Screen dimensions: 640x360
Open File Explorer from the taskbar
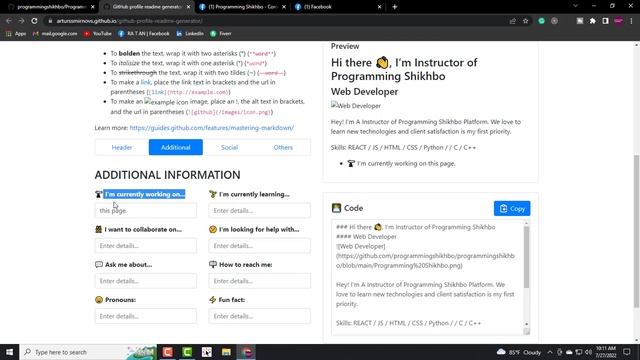[226, 352]
